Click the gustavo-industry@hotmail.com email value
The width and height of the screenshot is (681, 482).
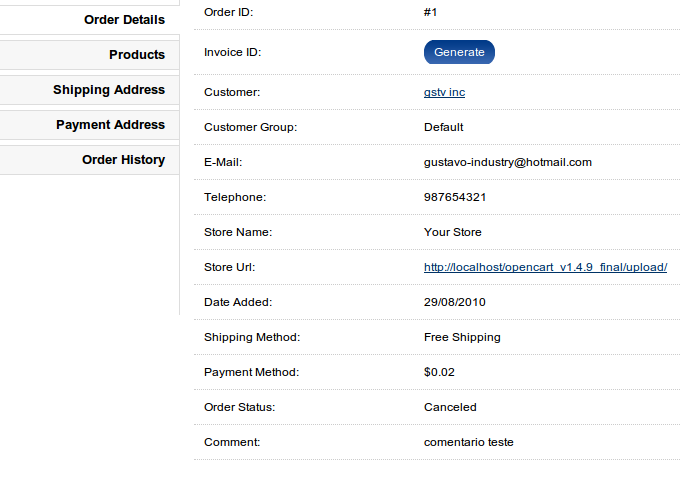coord(508,162)
